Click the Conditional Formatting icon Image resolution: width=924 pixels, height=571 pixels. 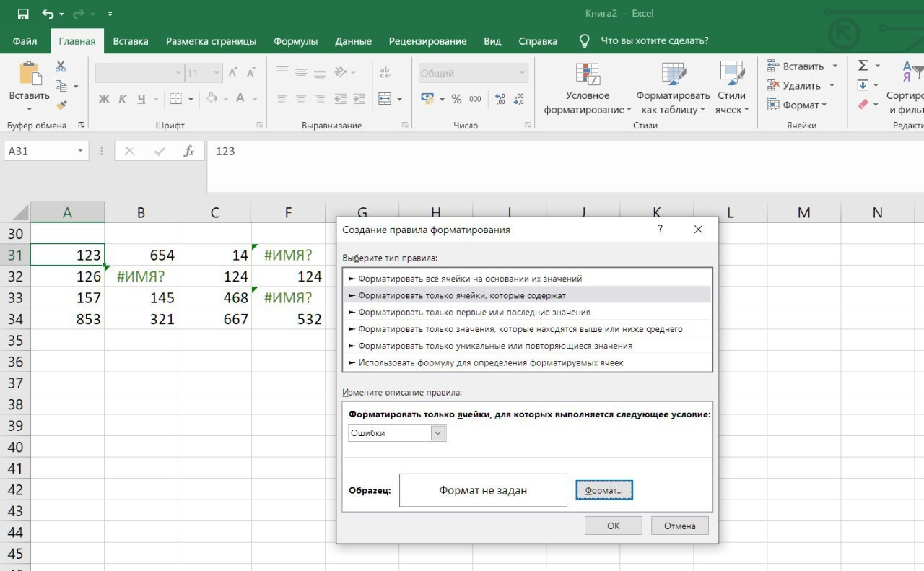pos(588,74)
